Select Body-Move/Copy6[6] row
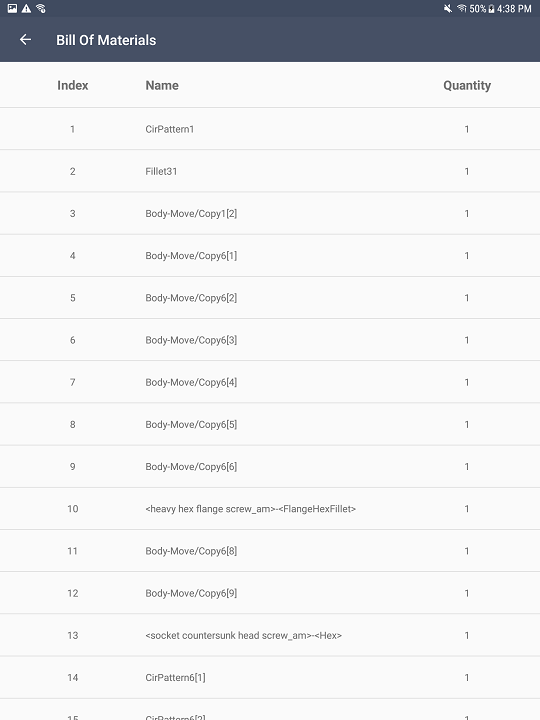This screenshot has height=720, width=540. coord(270,467)
